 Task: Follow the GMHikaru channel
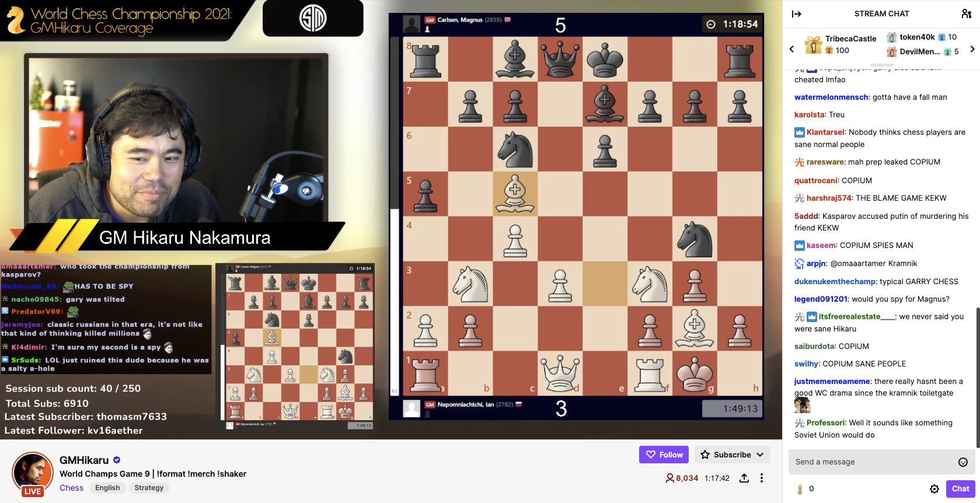click(x=664, y=455)
